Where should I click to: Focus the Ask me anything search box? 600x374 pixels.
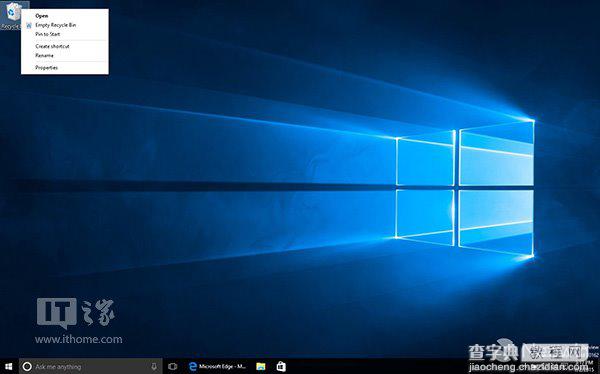tap(90, 366)
